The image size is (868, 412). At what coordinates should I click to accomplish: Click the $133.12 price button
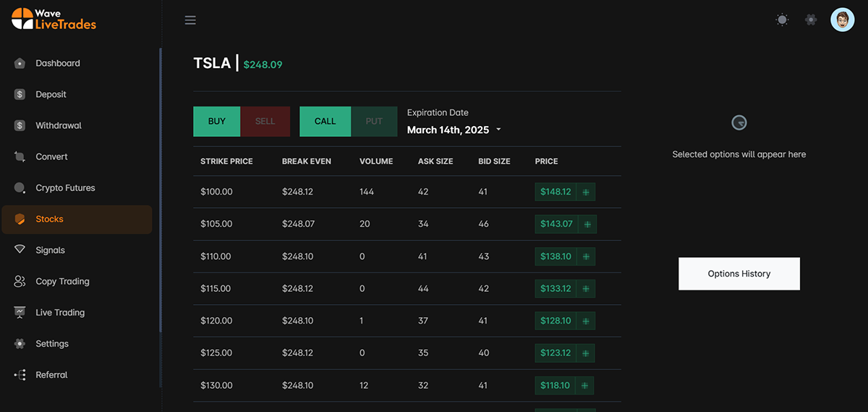556,289
